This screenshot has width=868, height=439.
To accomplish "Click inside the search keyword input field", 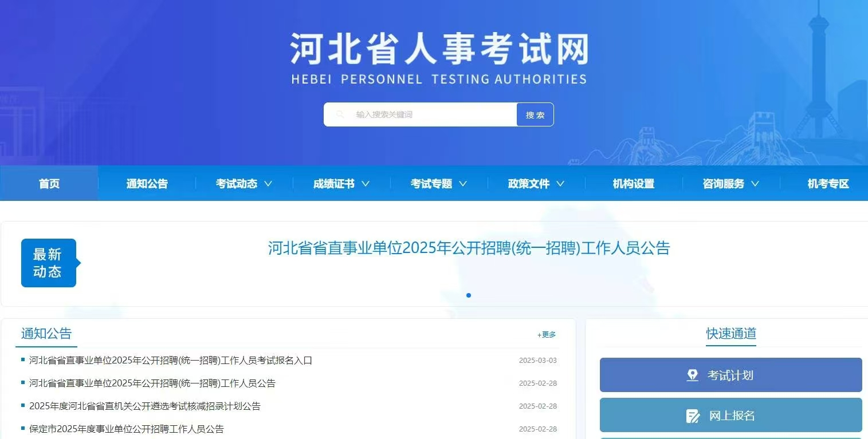I will pyautogui.click(x=424, y=114).
